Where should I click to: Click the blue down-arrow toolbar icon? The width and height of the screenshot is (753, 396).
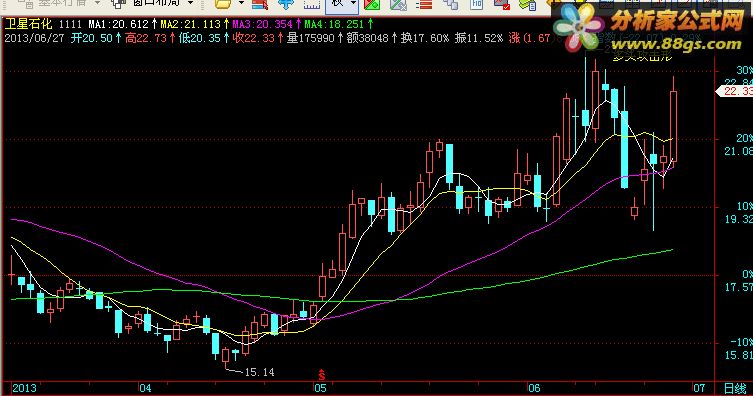point(286,4)
